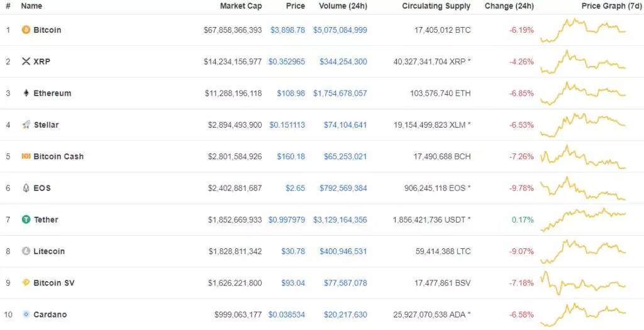Click the silver Litecoin icon
Image resolution: width=644 pixels, height=330 pixels.
coord(26,251)
